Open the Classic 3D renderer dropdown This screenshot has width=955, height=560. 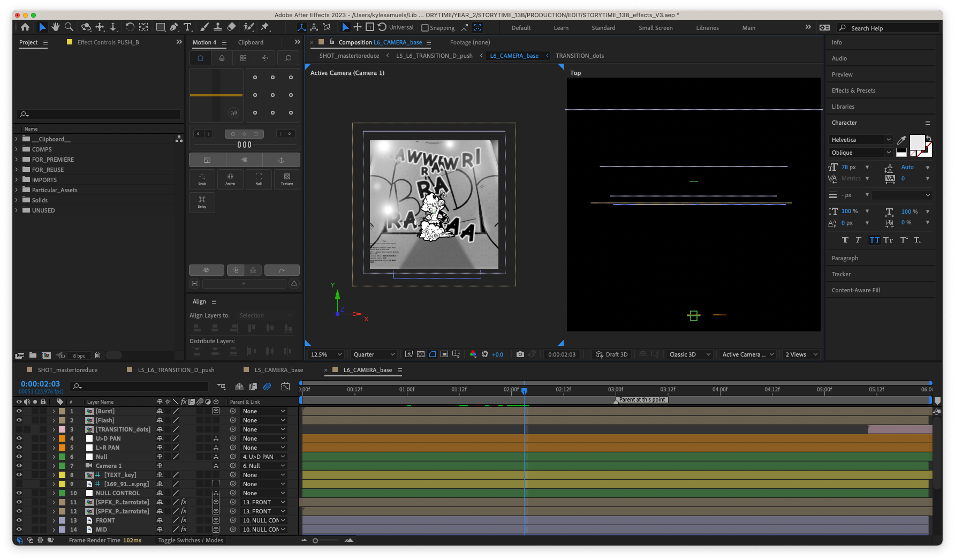(689, 354)
